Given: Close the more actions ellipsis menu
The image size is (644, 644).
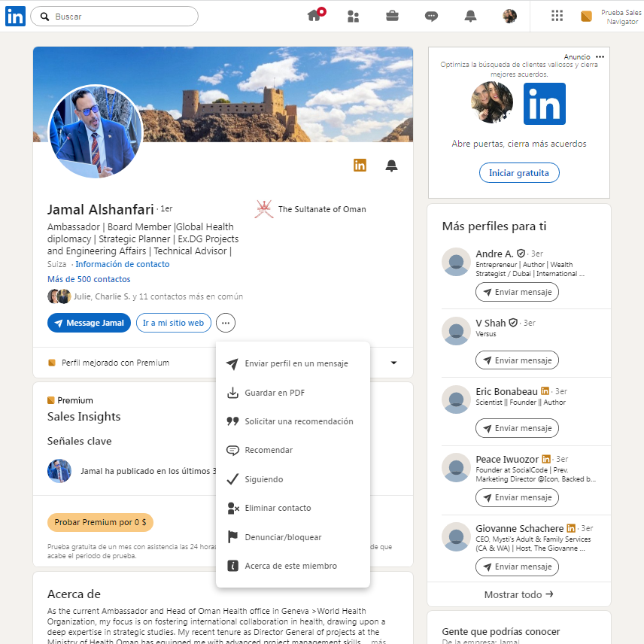Looking at the screenshot, I should pyautogui.click(x=226, y=323).
